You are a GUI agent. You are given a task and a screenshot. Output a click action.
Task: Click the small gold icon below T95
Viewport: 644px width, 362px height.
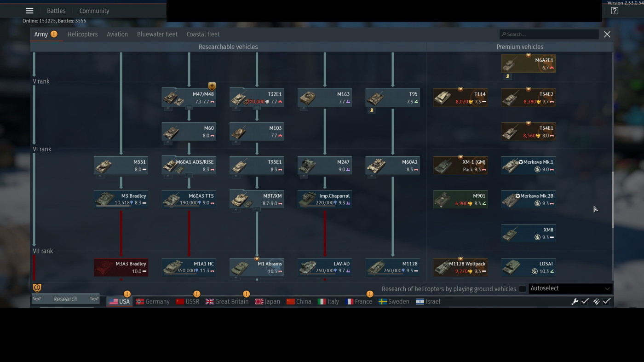click(x=372, y=110)
